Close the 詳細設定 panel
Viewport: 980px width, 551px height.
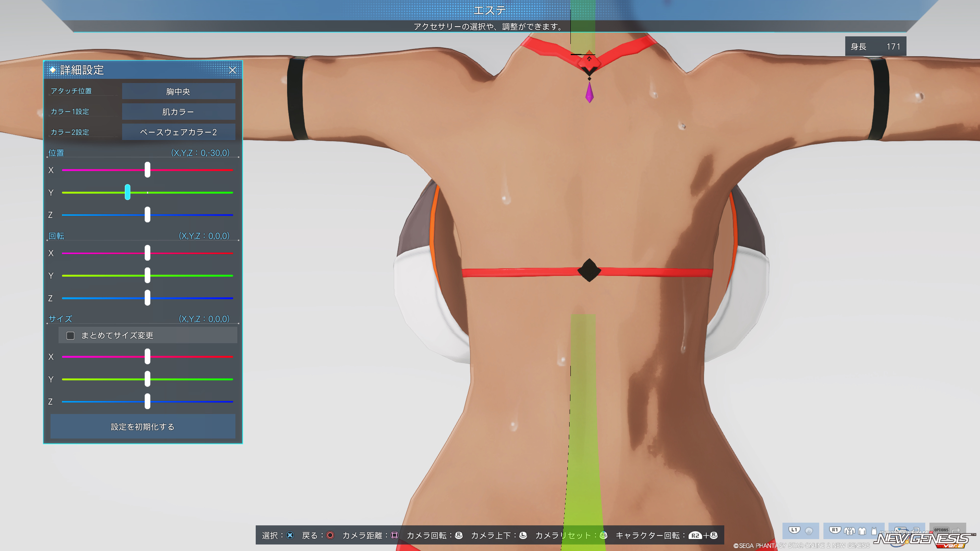[232, 70]
